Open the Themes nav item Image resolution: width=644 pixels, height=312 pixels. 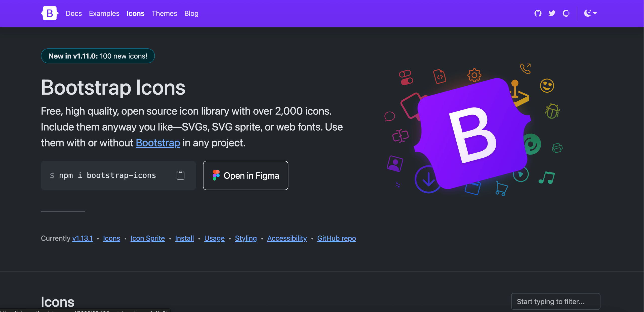pos(164,13)
